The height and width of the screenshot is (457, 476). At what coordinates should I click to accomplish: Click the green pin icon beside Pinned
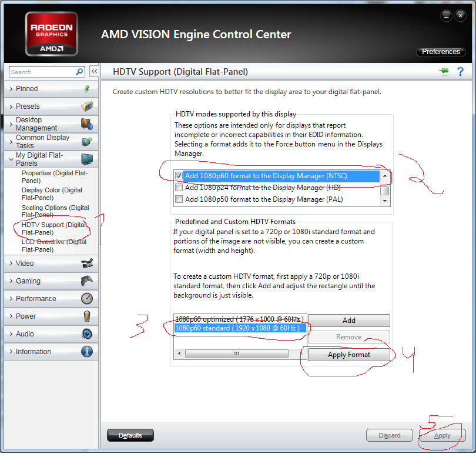pos(87,89)
